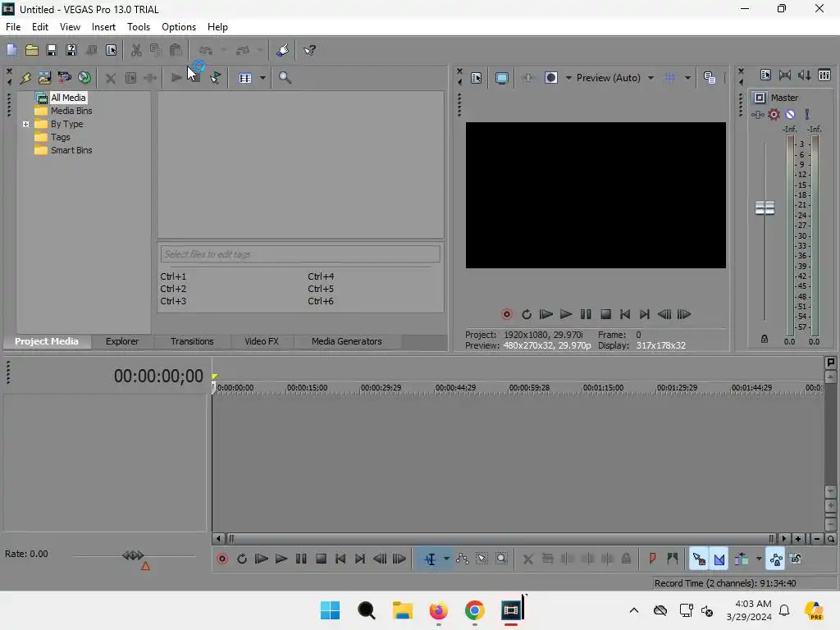Click timeline horizontal scrollbar right arrow
The width and height of the screenshot is (840, 630).
(784, 539)
